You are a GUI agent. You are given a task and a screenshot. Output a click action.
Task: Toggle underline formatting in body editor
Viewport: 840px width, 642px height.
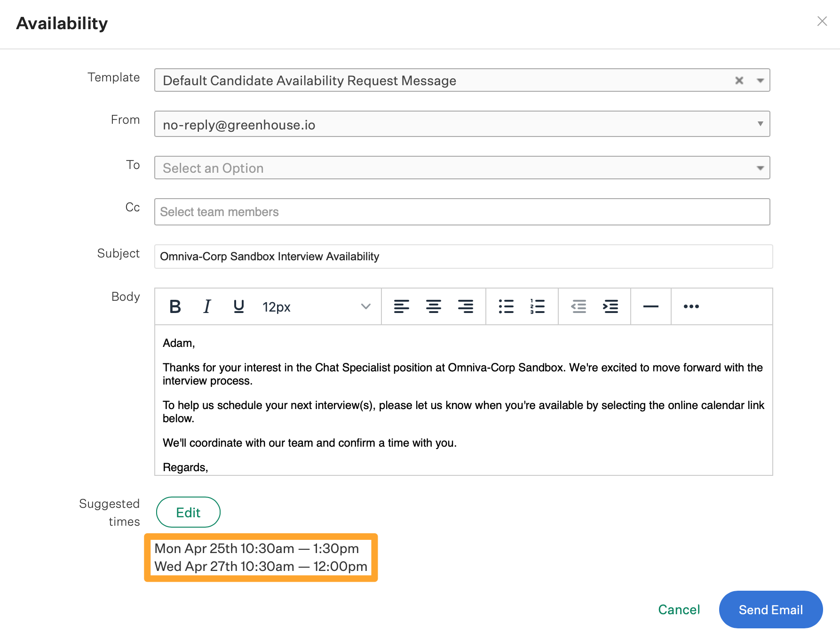239,306
